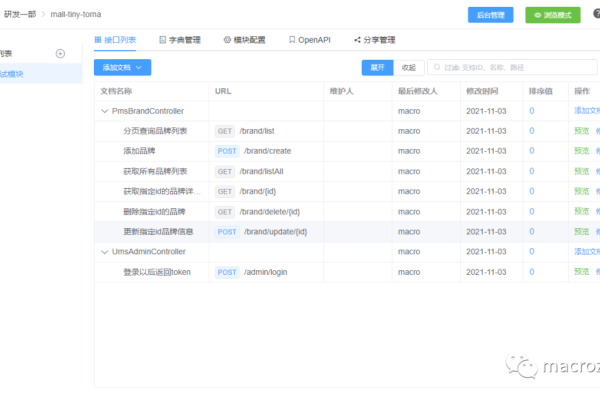
Task: Collapse the PmsBrandController group
Action: point(104,111)
